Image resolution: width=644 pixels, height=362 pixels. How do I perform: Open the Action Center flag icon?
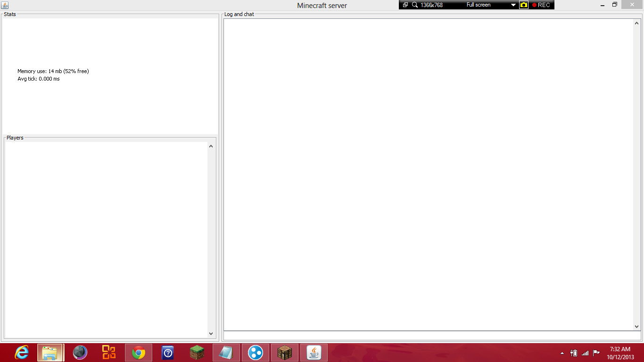click(596, 353)
